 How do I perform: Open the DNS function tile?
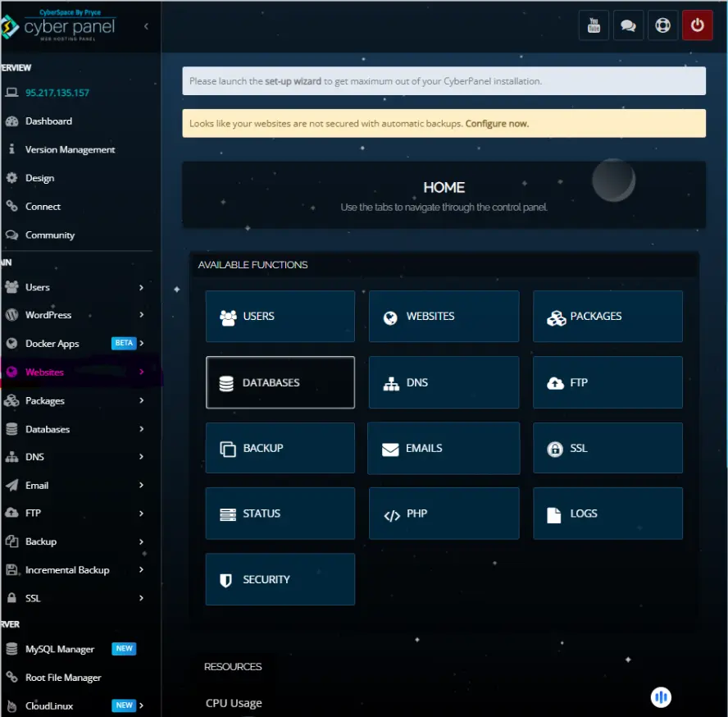pos(444,382)
